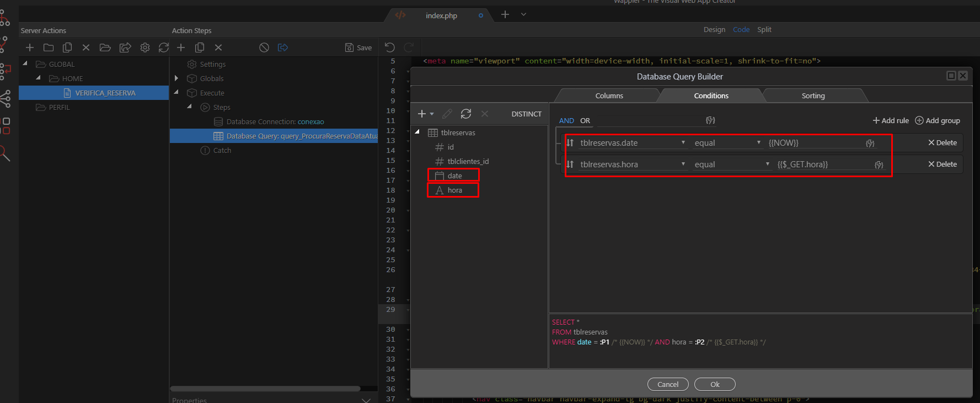980x403 pixels.
Task: Open the tblreservas.date column dropdown
Action: (632, 143)
